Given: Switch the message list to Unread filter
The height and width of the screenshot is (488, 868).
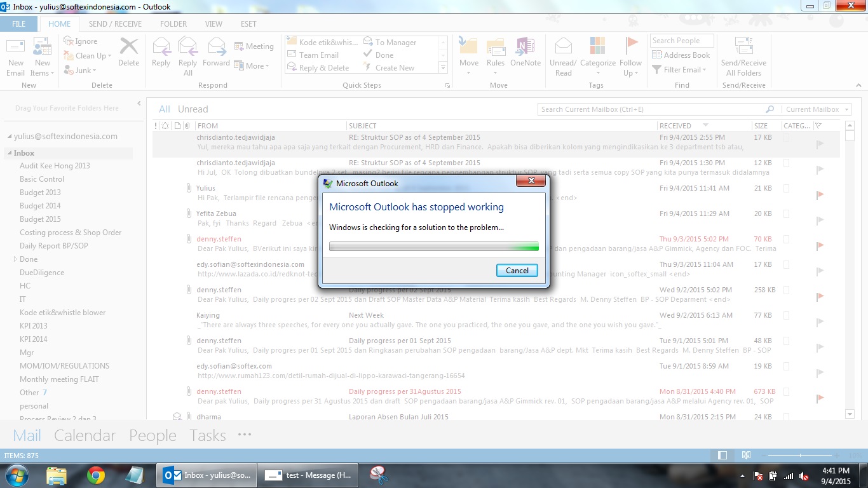Looking at the screenshot, I should (x=192, y=109).
